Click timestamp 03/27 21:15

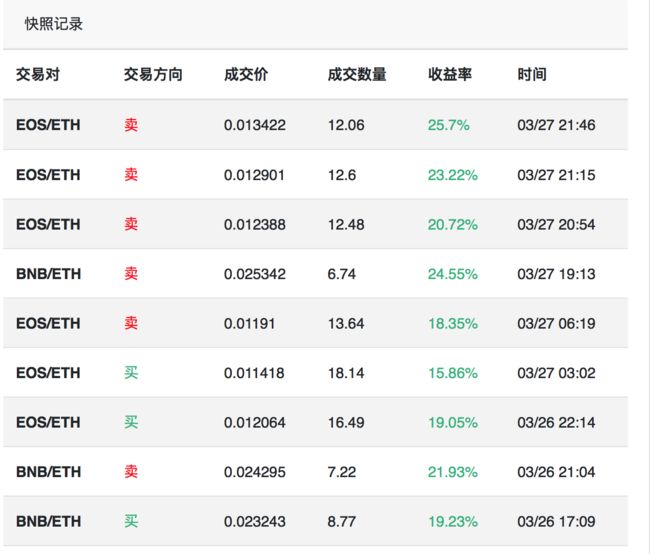pos(556,175)
